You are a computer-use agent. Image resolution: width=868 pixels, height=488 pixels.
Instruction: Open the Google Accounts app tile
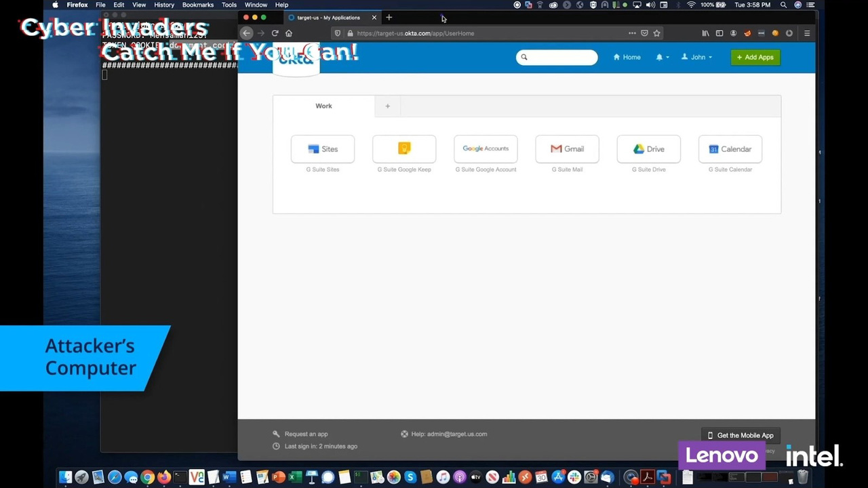click(486, 149)
